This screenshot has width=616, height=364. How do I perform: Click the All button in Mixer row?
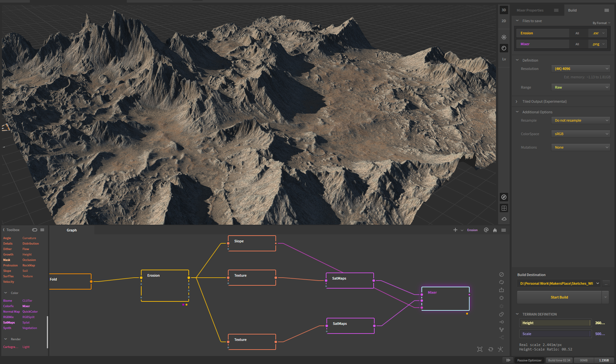pyautogui.click(x=577, y=44)
